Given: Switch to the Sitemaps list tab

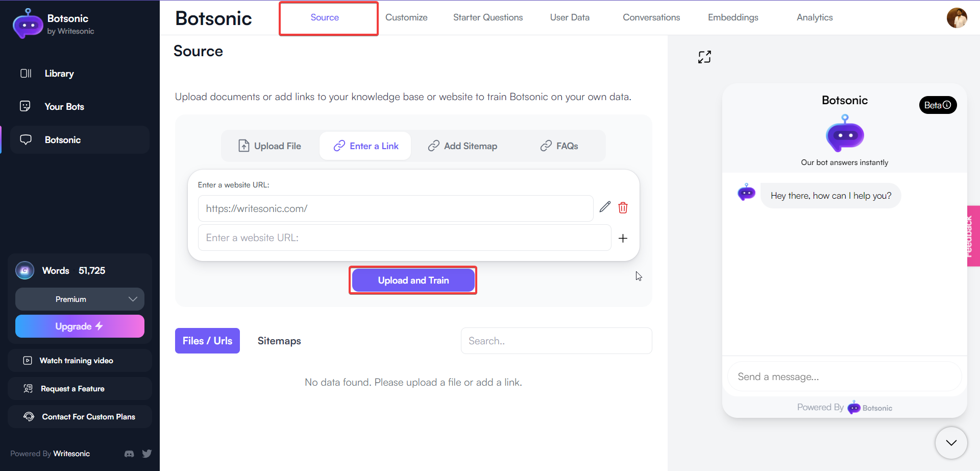Looking at the screenshot, I should (279, 341).
